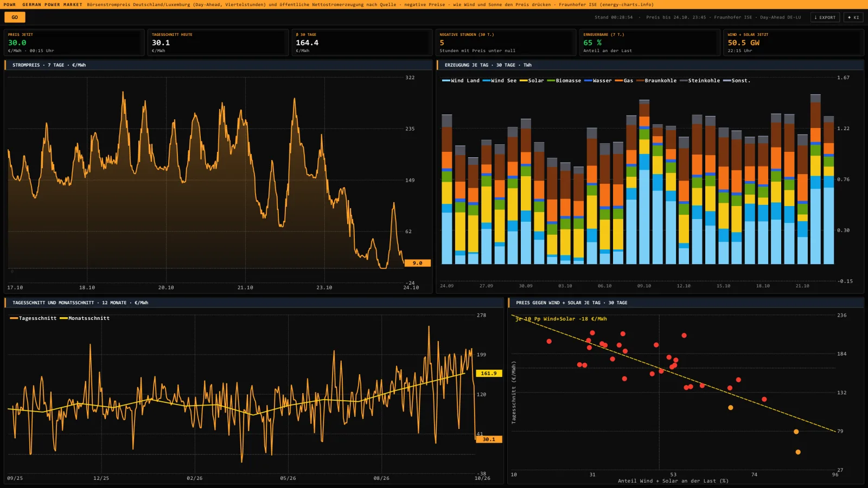This screenshot has width=868, height=488.
Task: Click the STROMPREIS 7 TAGE panel title
Action: pos(49,65)
